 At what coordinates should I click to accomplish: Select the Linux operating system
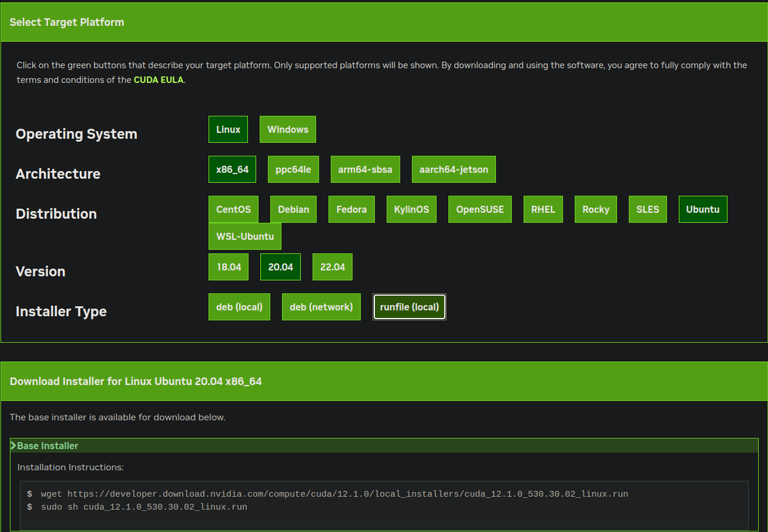tap(228, 129)
